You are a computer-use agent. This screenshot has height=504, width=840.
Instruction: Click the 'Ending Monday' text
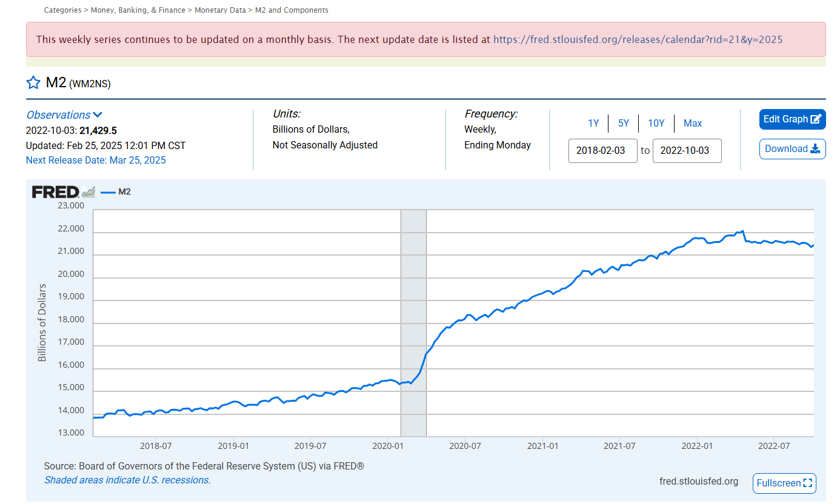[498, 145]
